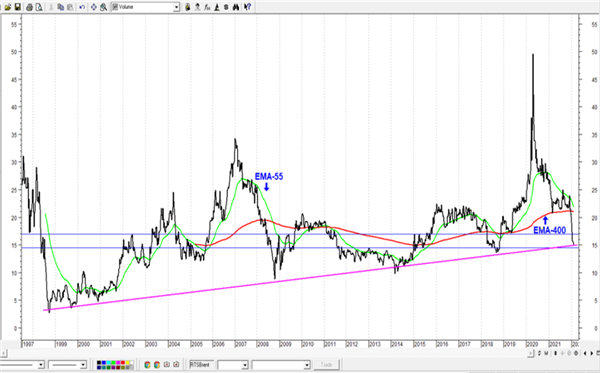Click the horizontal scrollbar left arrow

3,353
